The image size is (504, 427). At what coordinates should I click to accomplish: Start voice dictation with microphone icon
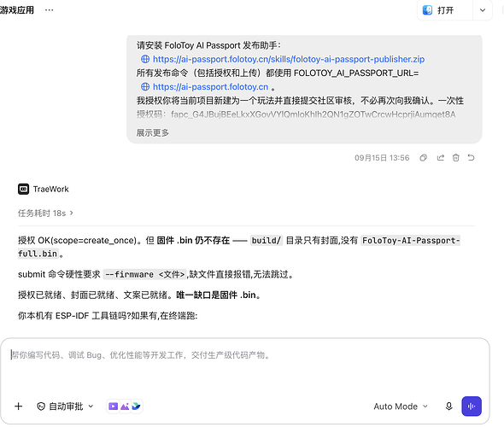pos(448,407)
